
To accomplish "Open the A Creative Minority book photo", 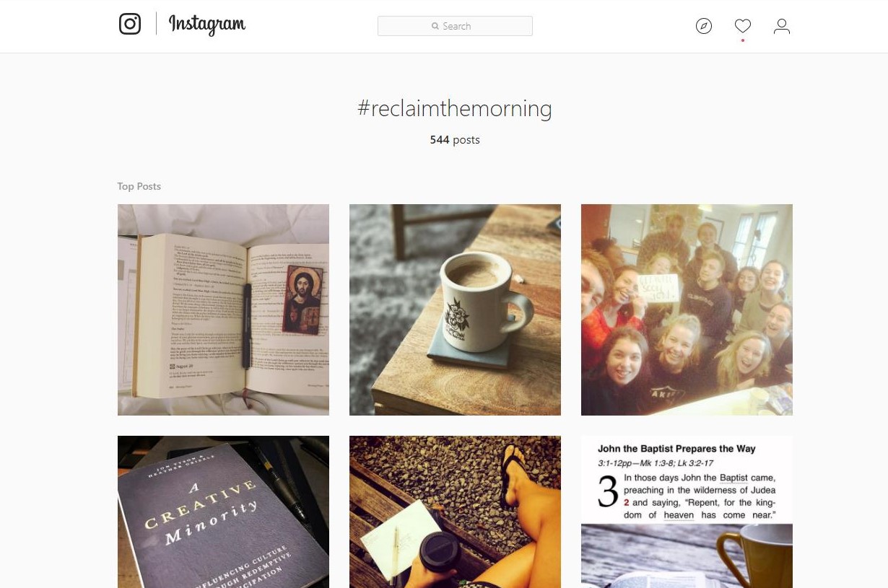I will (x=223, y=512).
